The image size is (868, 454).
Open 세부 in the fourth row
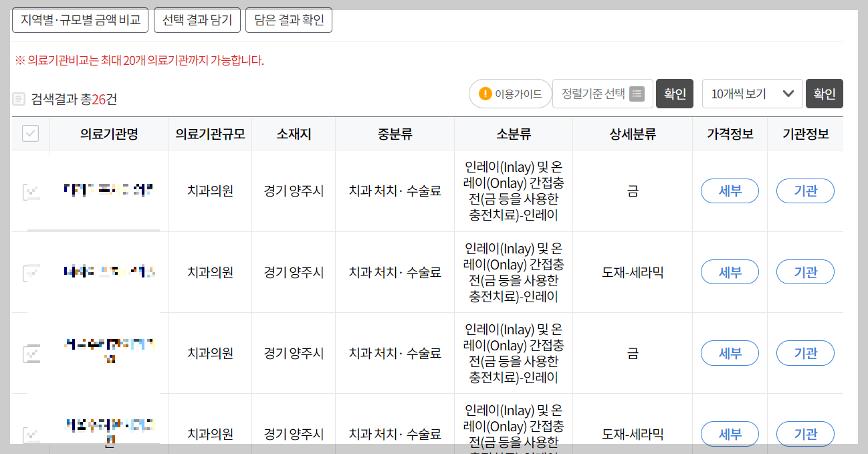(x=730, y=434)
